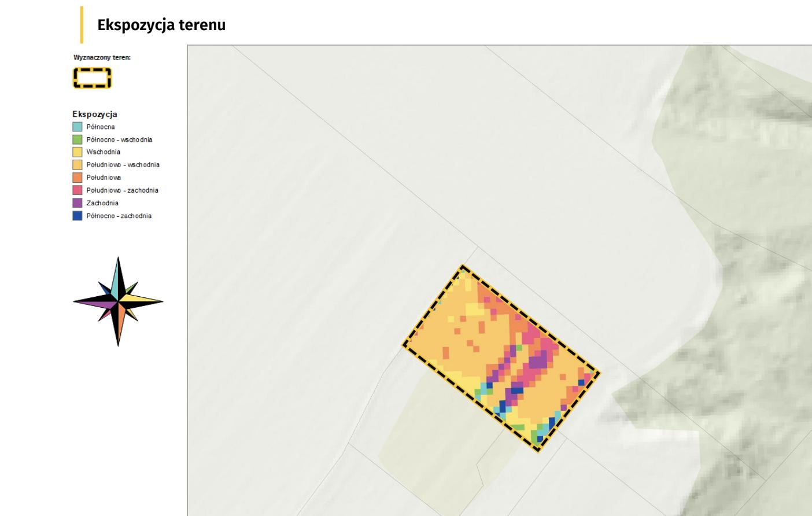This screenshot has width=812, height=516.
Task: Click the Północna legend label
Action: coord(101,127)
